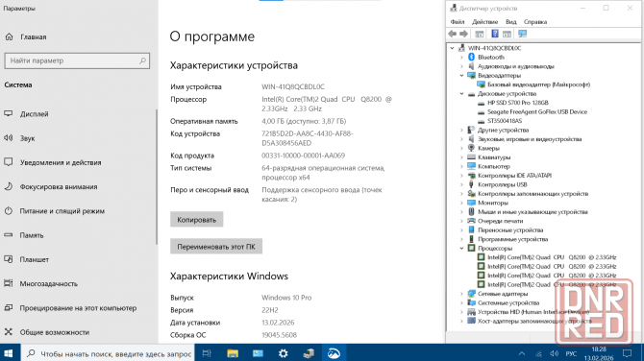Click version value 22H2

270,310
